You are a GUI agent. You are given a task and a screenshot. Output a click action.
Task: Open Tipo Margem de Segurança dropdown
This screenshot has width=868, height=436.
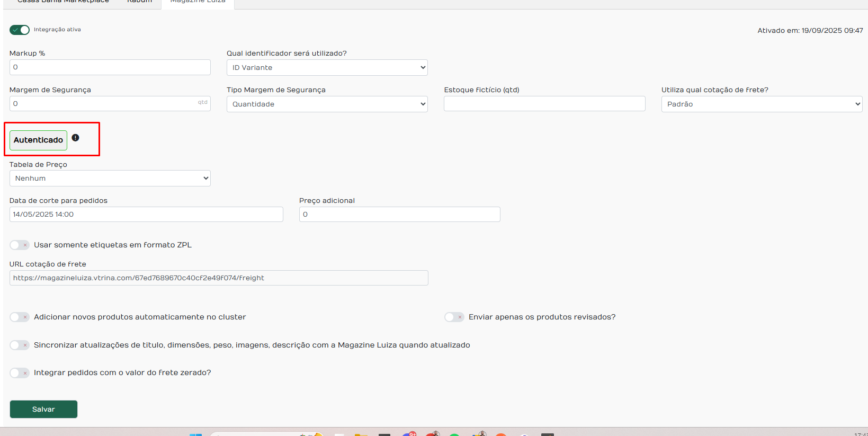click(x=327, y=104)
